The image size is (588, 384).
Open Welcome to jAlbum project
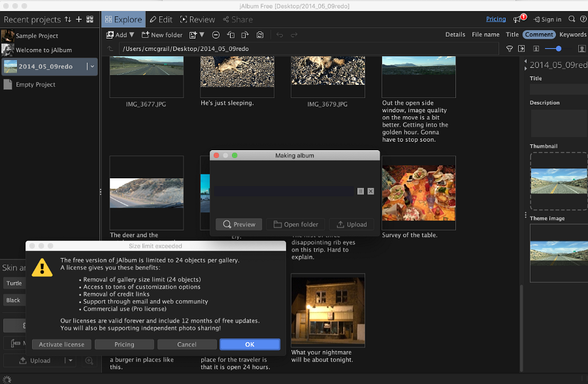44,50
